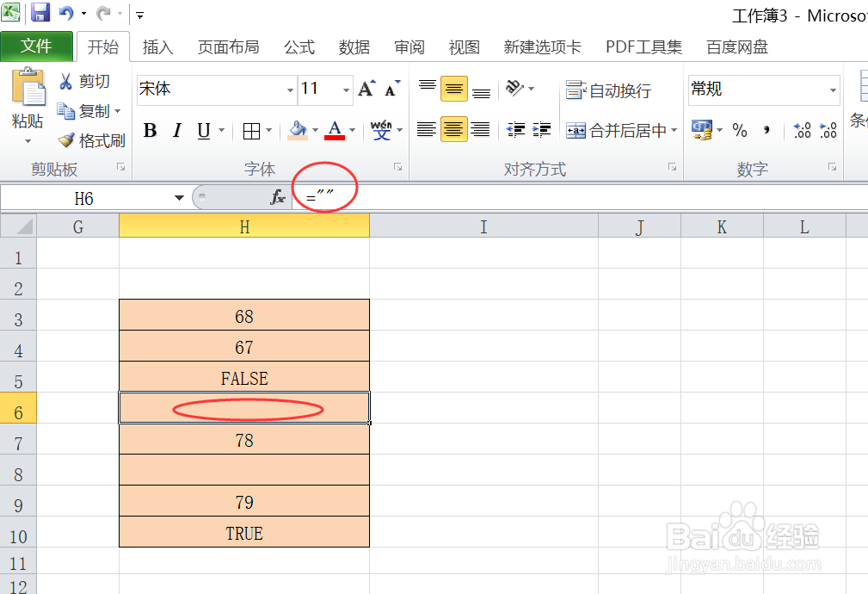Increase decimal places icon
The height and width of the screenshot is (594, 868).
(800, 130)
